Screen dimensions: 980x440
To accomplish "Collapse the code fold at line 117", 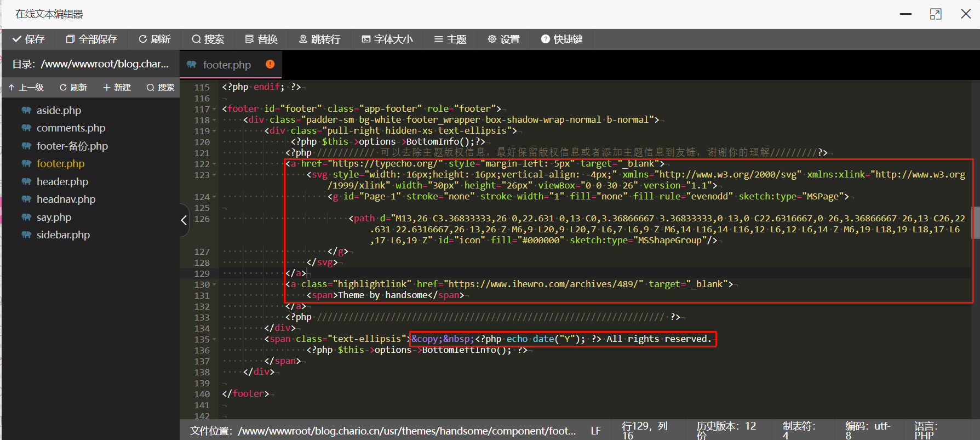I will [214, 110].
